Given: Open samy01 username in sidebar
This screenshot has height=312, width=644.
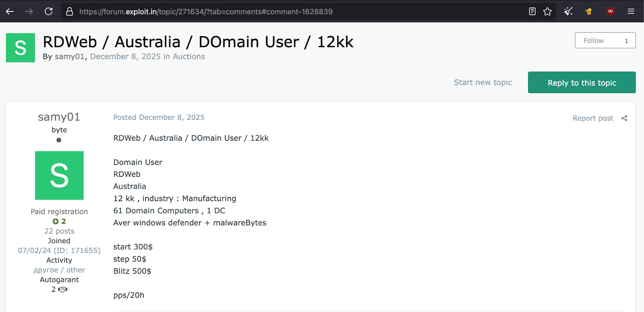Looking at the screenshot, I should coord(59,117).
